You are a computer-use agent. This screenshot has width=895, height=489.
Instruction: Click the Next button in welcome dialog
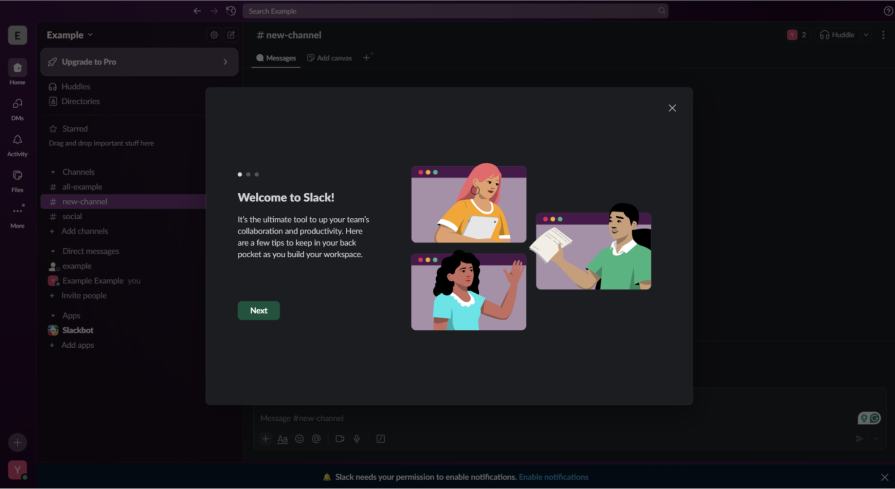259,310
